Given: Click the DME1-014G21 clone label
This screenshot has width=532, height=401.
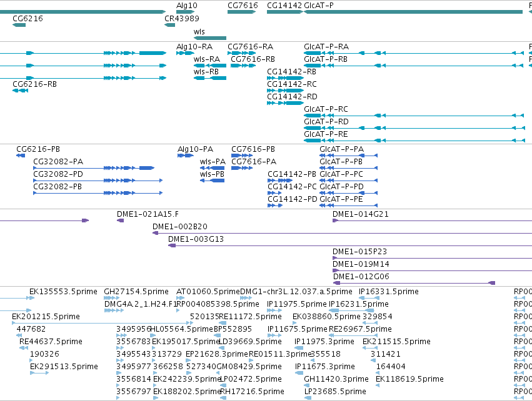Looking at the screenshot, I should [360, 214].
